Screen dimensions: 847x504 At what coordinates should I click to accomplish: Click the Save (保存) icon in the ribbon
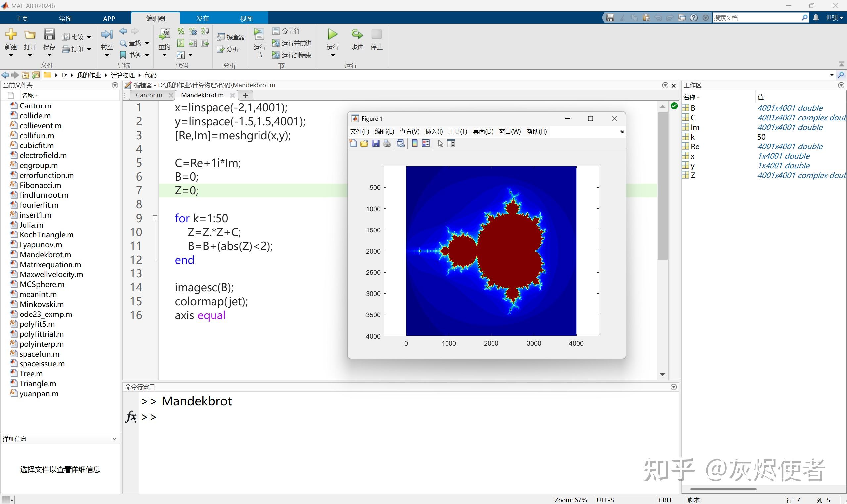coord(49,35)
